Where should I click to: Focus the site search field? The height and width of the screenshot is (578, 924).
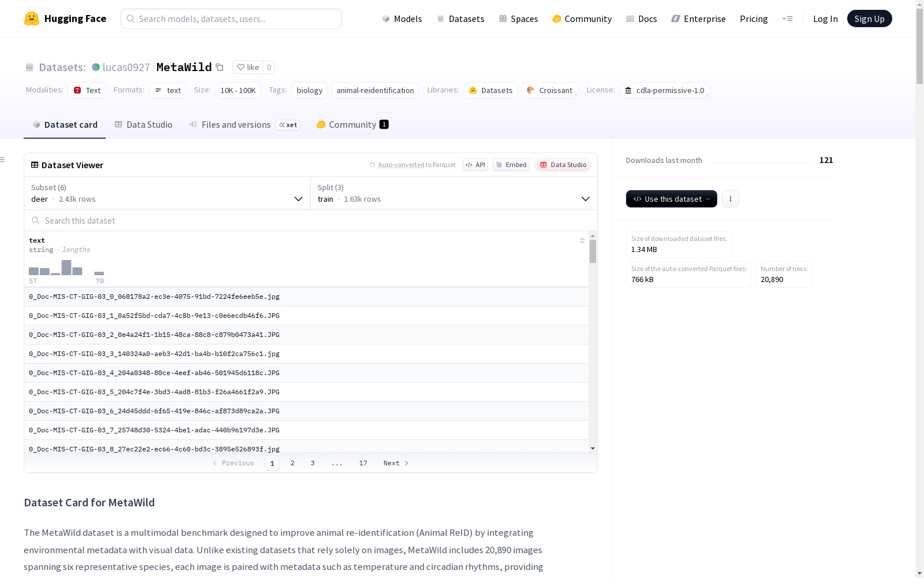click(231, 18)
